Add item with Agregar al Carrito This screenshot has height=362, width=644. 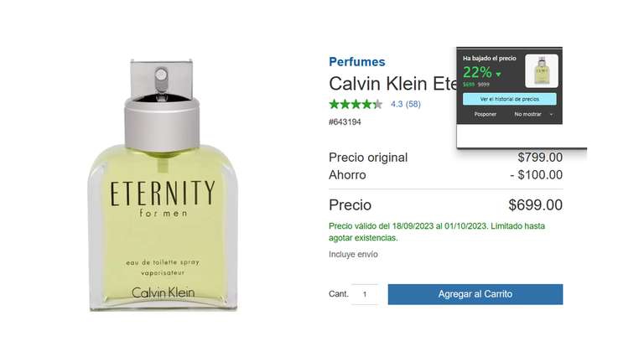pyautogui.click(x=475, y=294)
